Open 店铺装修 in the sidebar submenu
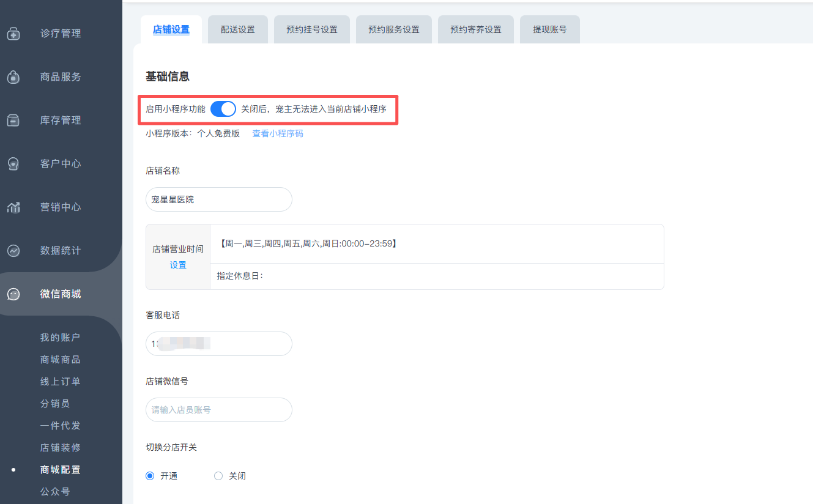 [x=60, y=448]
